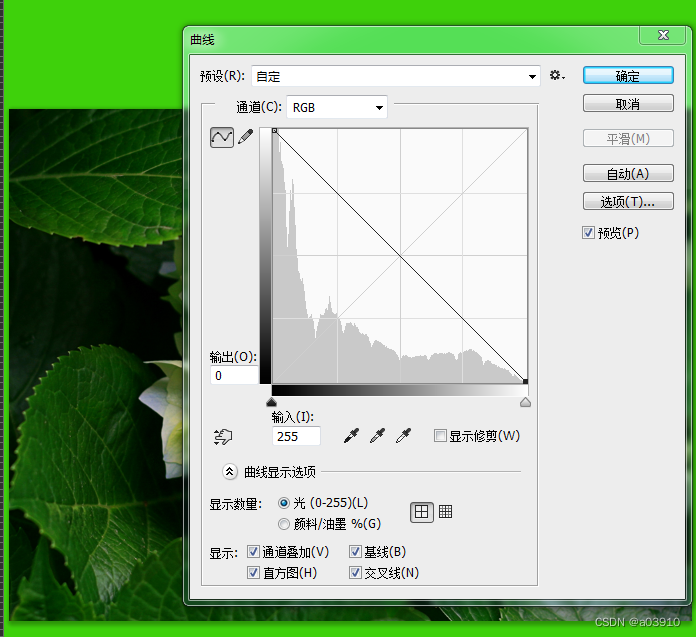Select 颜料/油墨 %(G) radio option
Screen dimensions: 696x637
click(x=284, y=524)
